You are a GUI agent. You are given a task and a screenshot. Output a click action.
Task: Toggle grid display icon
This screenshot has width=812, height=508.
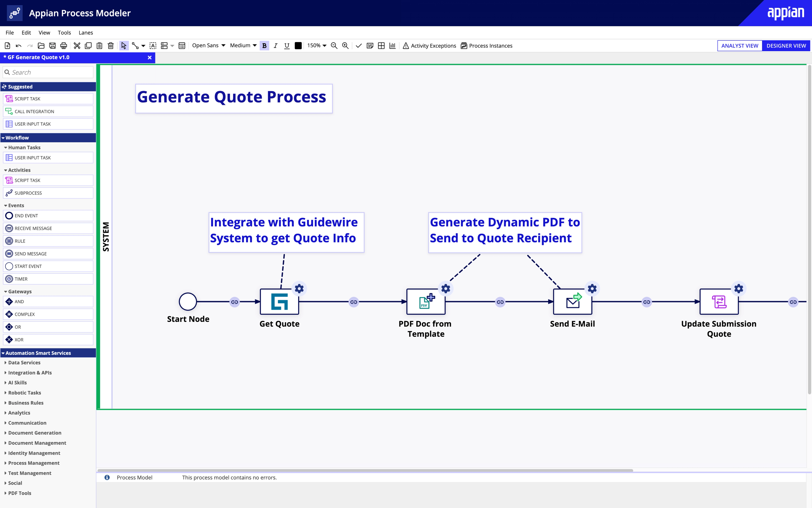pos(381,46)
